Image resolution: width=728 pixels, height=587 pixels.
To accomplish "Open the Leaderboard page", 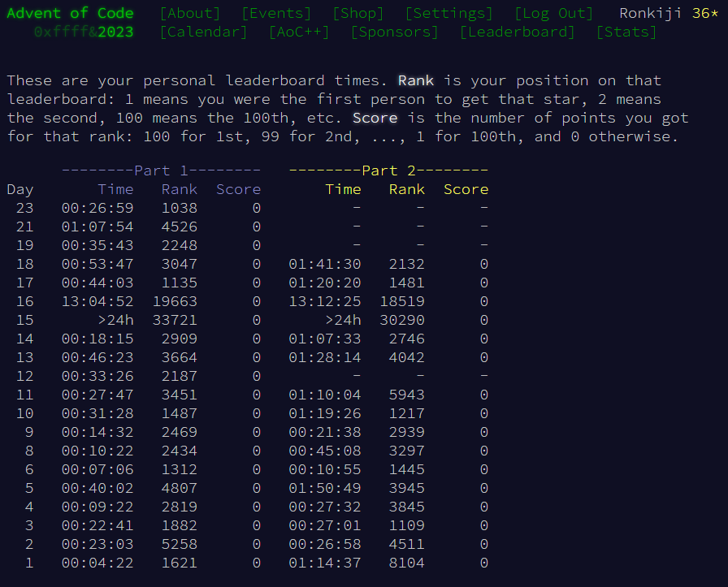I will (x=517, y=32).
